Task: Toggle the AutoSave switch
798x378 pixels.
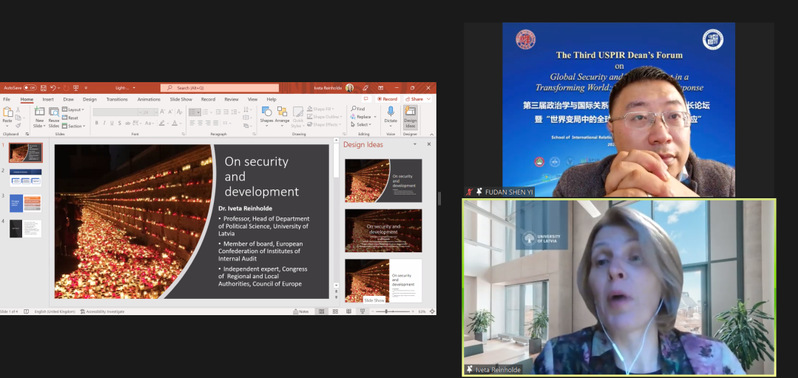Action: point(30,88)
